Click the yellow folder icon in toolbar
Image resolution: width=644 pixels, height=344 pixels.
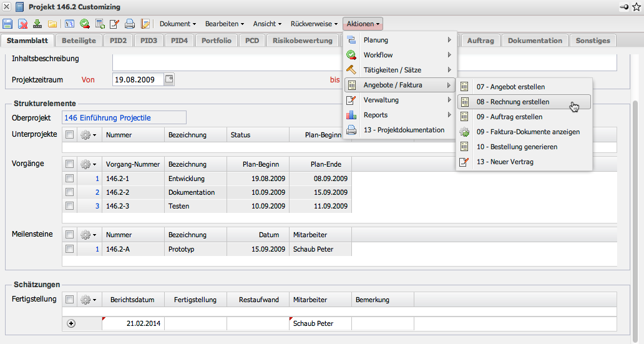tap(52, 24)
